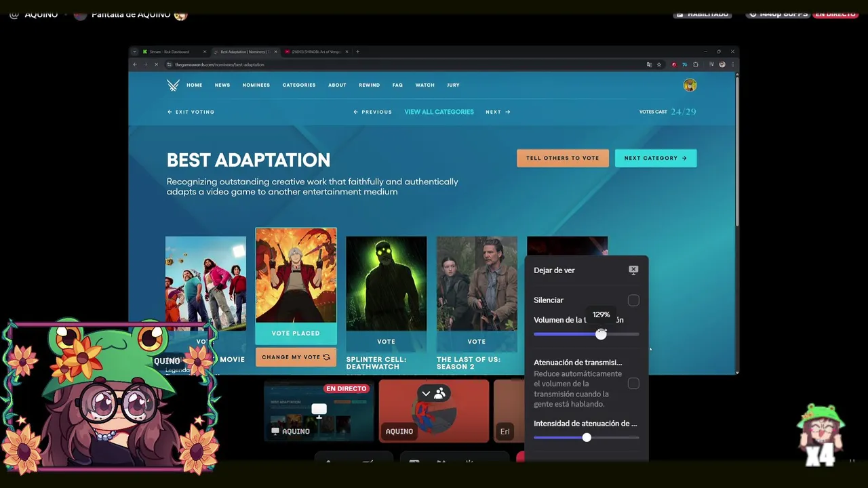Screen dimensions: 868x488
Task: Click the TELL OTHERS TO VOTE button
Action: click(563, 158)
